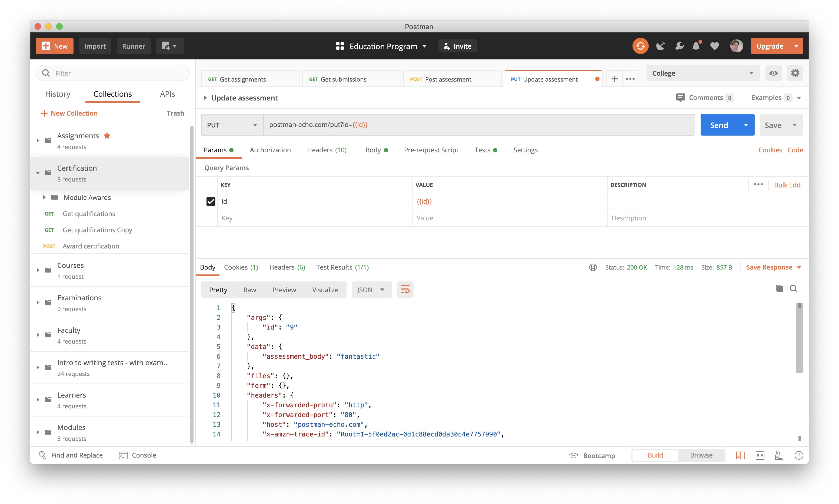Switch to the History tab
The image size is (839, 504).
[x=58, y=94]
